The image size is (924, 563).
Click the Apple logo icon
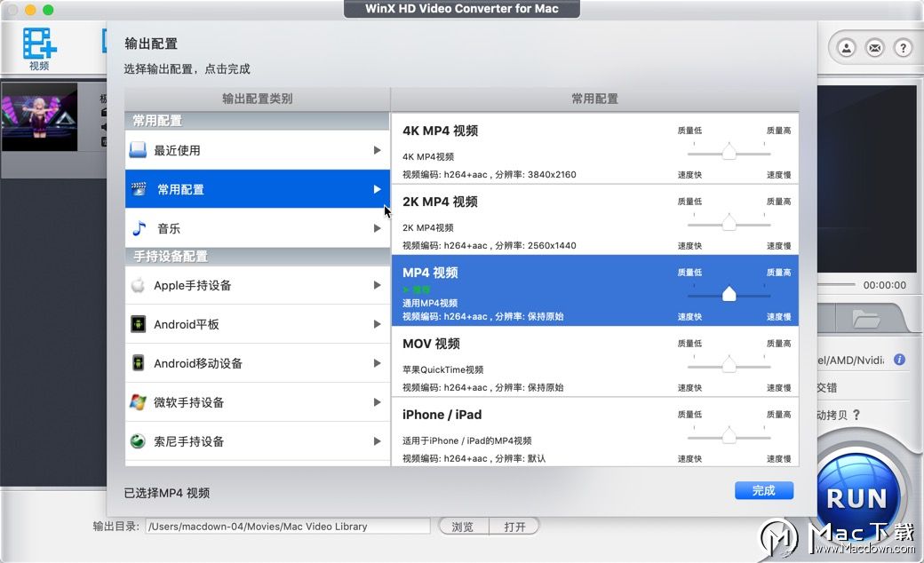tap(138, 285)
